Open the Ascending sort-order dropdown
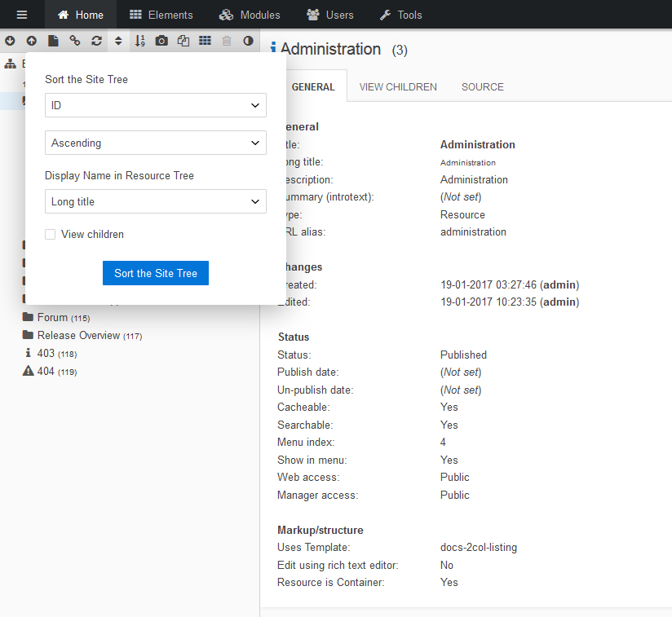The image size is (672, 617). pos(156,143)
